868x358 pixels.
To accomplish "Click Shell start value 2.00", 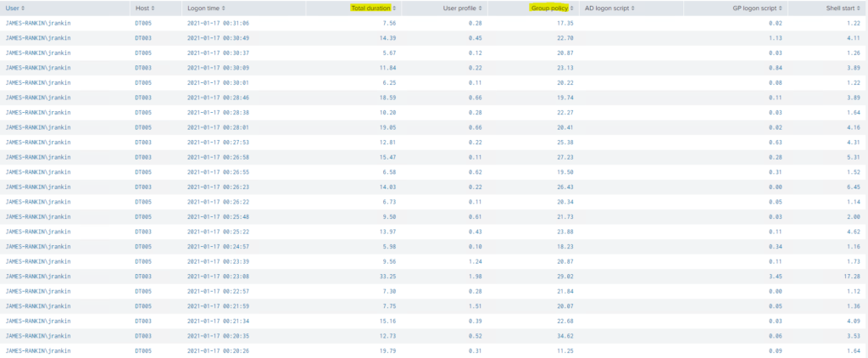I will point(853,216).
